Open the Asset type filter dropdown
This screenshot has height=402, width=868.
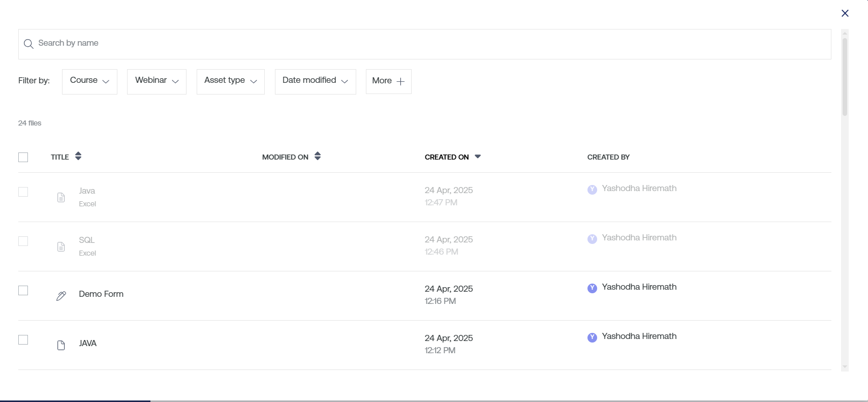coord(230,81)
